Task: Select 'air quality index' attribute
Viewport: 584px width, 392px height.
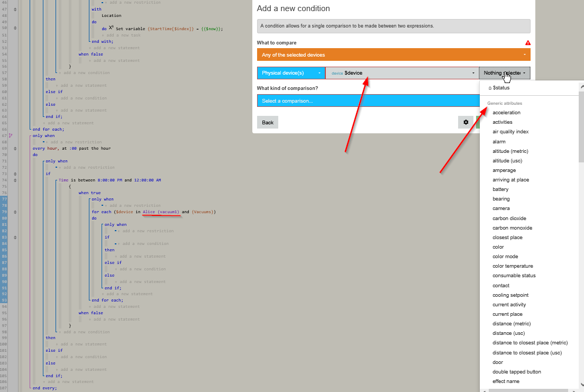Action: click(x=510, y=132)
